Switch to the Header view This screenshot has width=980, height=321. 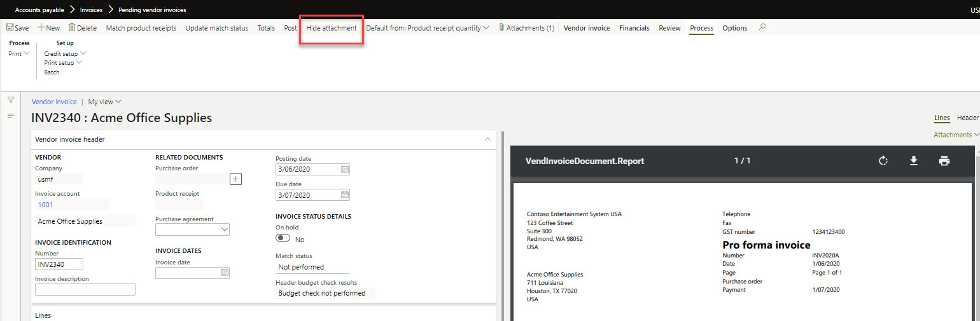(x=968, y=118)
